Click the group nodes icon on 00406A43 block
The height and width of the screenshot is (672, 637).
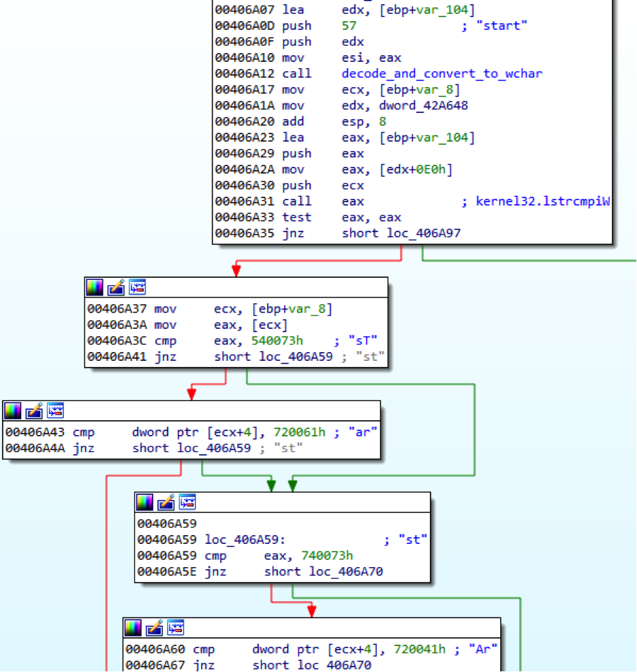(x=55, y=411)
